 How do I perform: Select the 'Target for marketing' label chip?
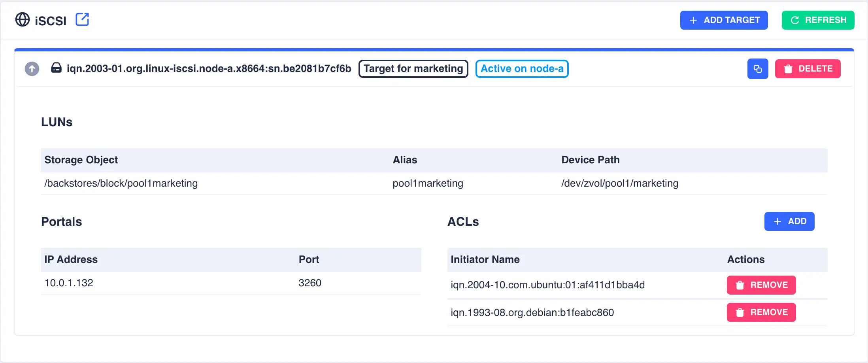[x=413, y=68]
